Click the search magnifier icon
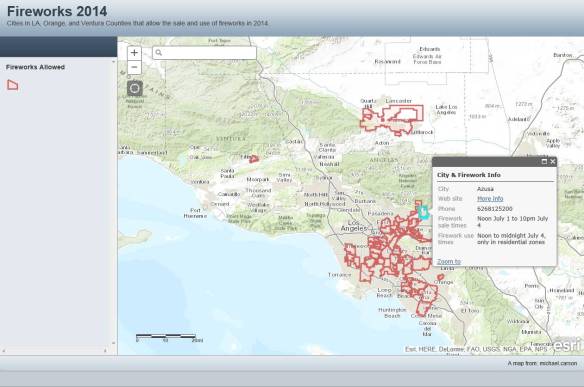This screenshot has height=387, width=584. (159, 53)
